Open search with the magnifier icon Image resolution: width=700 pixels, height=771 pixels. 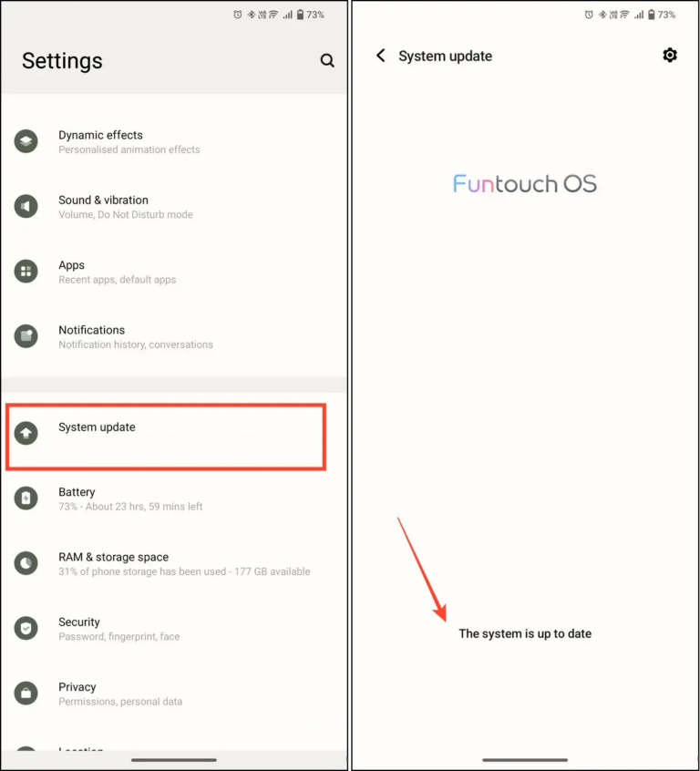click(327, 60)
